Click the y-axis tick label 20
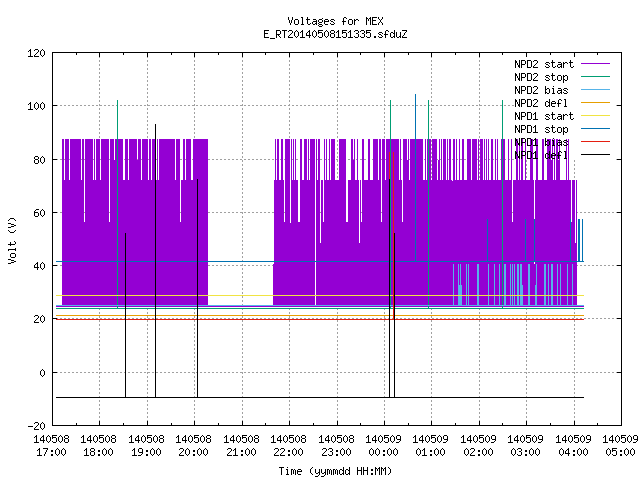The width and height of the screenshot is (640, 480). 39,319
